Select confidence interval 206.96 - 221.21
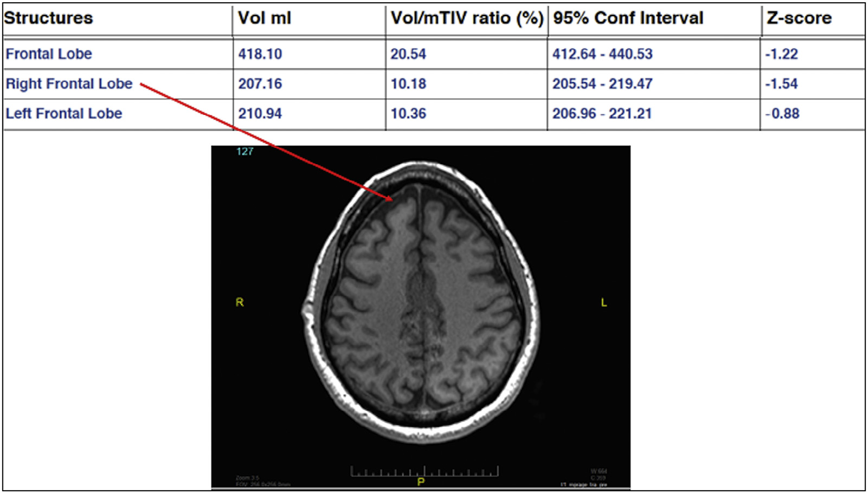Viewport: 868px width, 493px height. tap(602, 114)
